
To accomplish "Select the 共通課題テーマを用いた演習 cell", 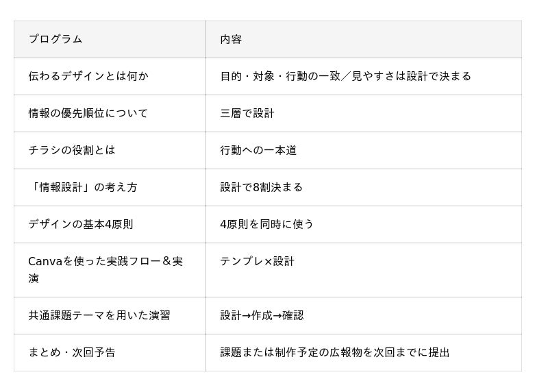I will pyautogui.click(x=99, y=316).
